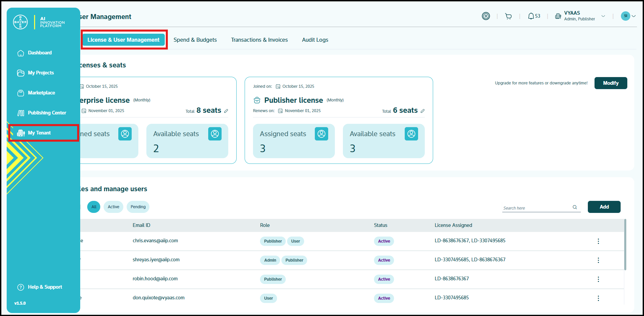The width and height of the screenshot is (644, 316).
Task: Open the Audit Logs tab
Action: pyautogui.click(x=315, y=40)
